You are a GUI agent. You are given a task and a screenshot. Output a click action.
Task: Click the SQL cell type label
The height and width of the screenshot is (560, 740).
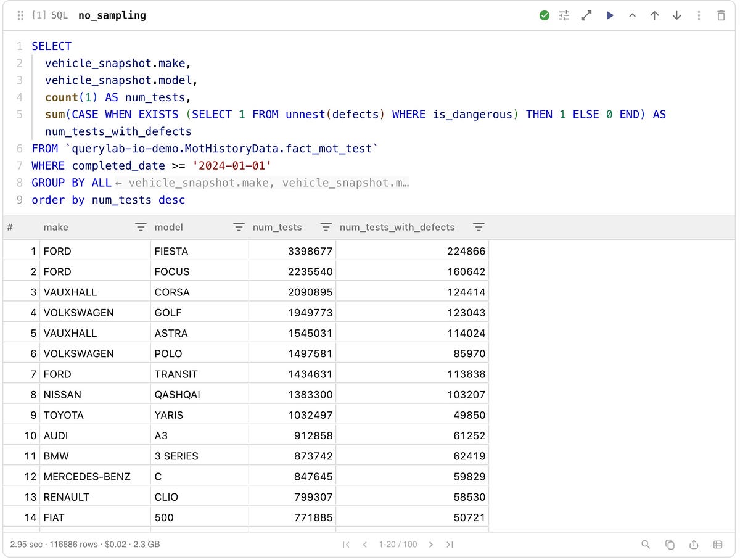click(x=59, y=15)
